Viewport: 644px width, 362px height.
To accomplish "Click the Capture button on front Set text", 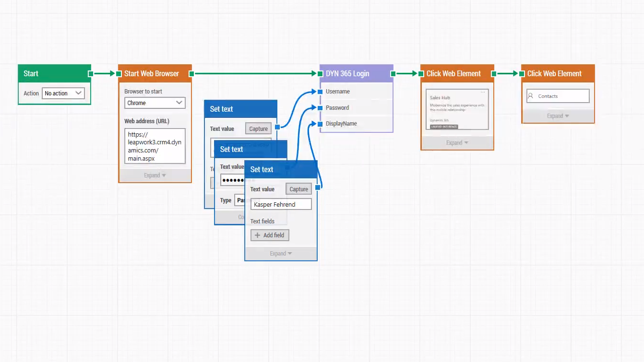I will coord(298,189).
